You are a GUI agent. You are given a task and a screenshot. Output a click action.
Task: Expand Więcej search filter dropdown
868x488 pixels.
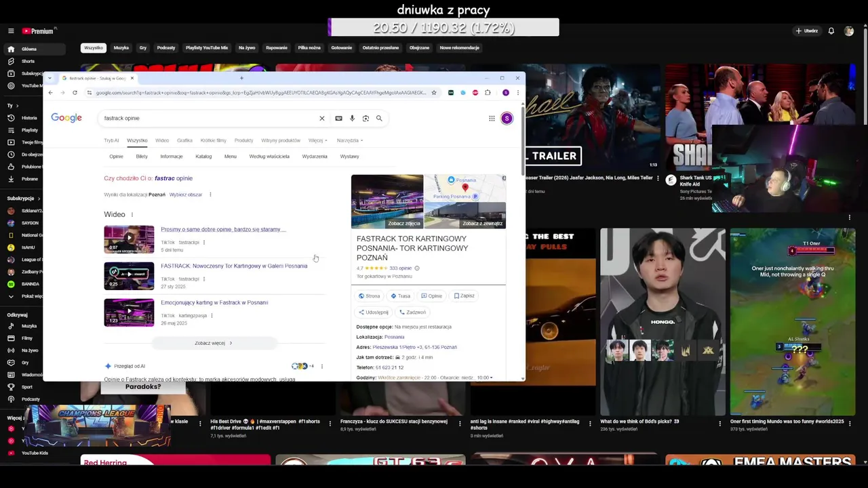318,140
